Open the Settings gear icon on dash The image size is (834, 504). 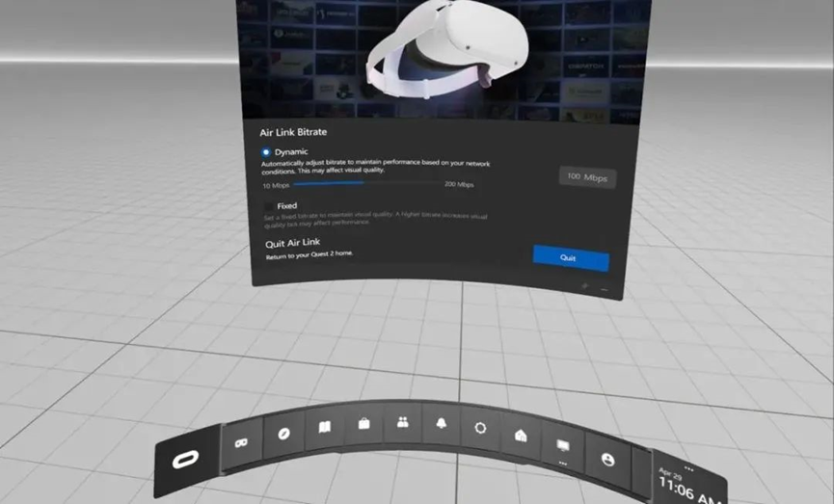pos(480,428)
